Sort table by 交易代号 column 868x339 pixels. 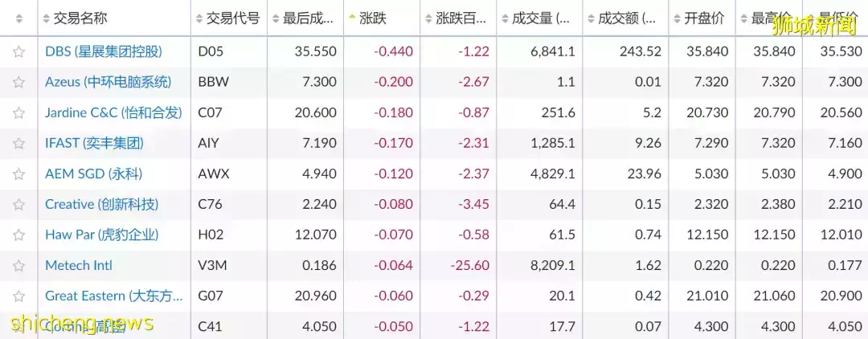[x=227, y=18]
